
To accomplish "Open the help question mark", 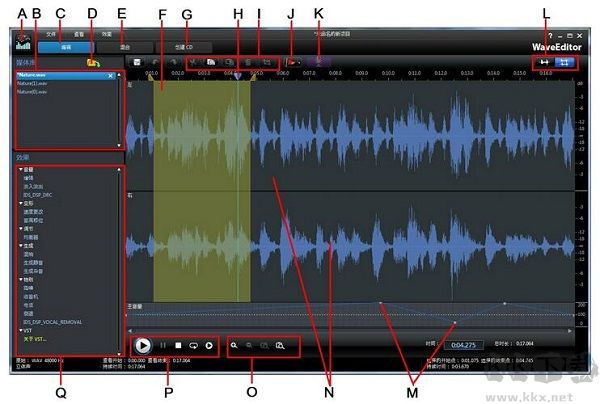I will tap(550, 36).
